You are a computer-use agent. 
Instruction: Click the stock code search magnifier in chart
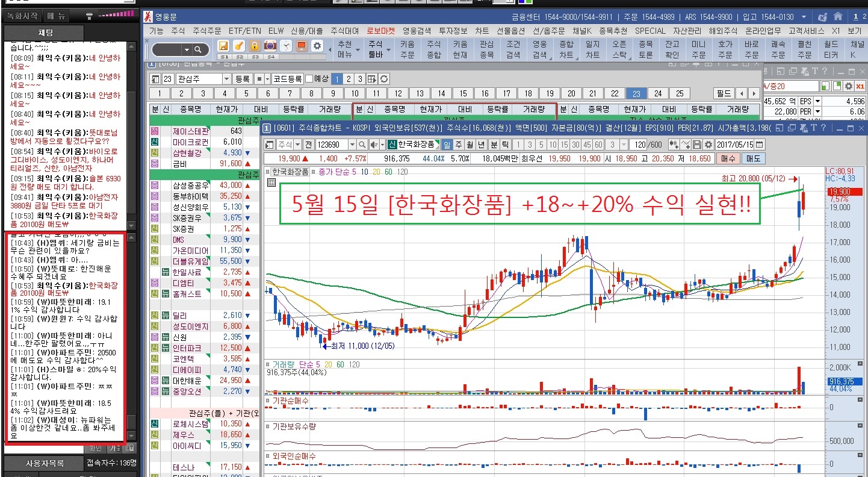pyautogui.click(x=362, y=145)
